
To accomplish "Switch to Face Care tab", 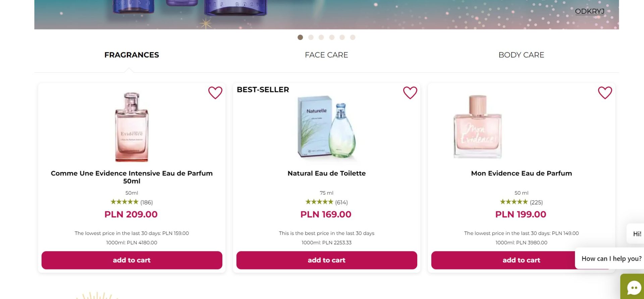I will click(x=326, y=55).
